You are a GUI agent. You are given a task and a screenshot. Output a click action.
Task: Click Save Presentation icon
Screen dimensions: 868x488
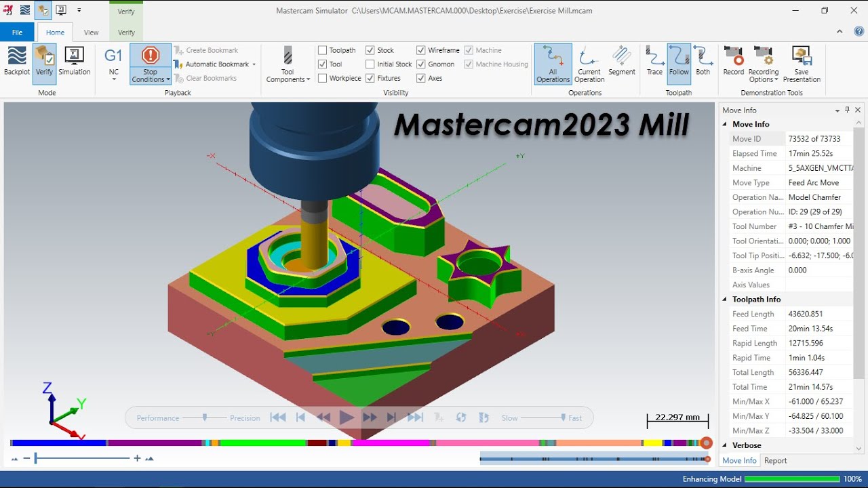coord(802,56)
